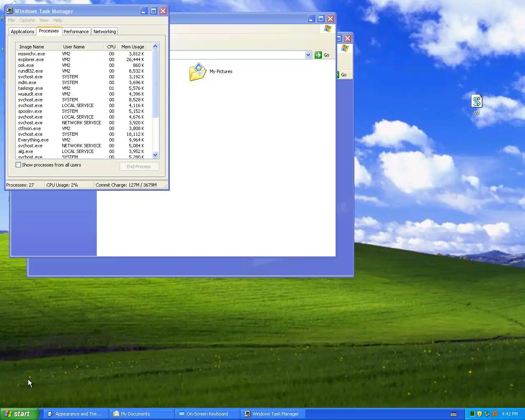Maximize the Windows Task Manager window
Screen dimensions: 525x420
pyautogui.click(x=153, y=11)
